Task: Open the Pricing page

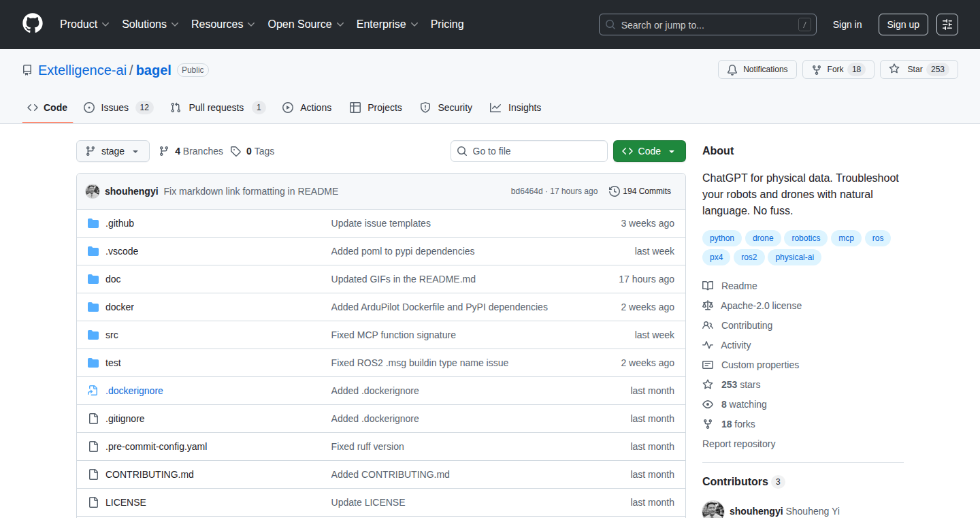Action: point(447,25)
